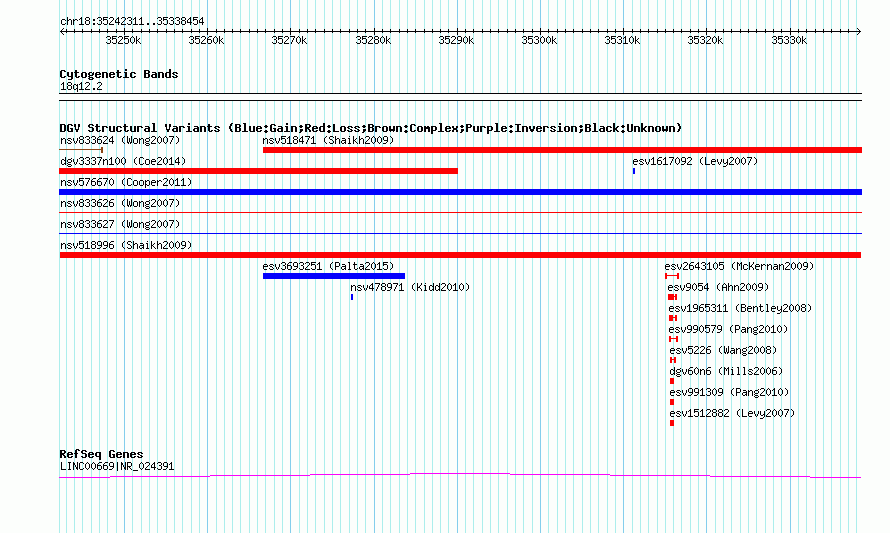
Task: Open nsv576670 (Cooper2011) variant label
Action: [x=126, y=182]
